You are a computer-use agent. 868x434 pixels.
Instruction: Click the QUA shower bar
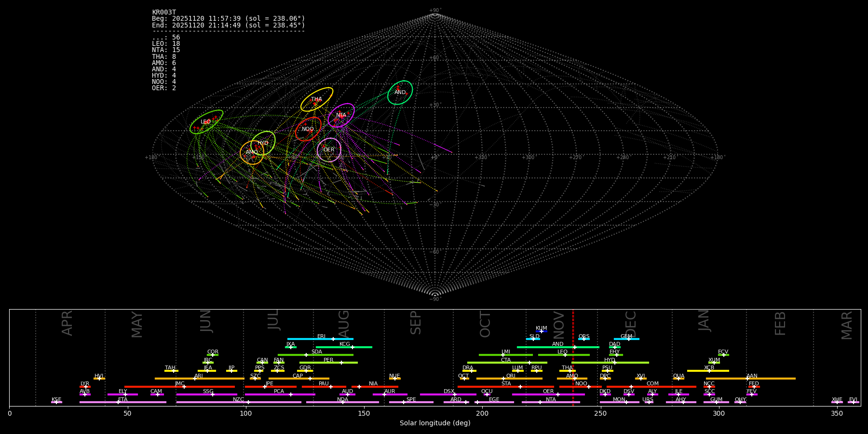(678, 379)
